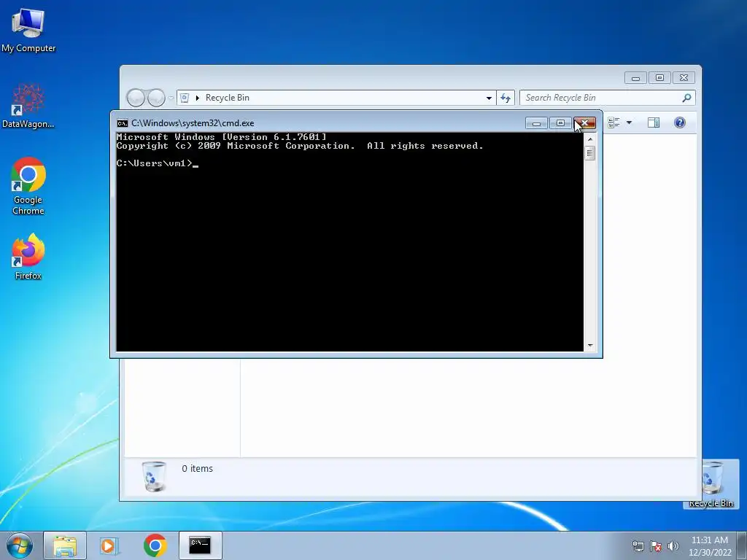
Task: Open Action Center flag tray icon
Action: [656, 546]
